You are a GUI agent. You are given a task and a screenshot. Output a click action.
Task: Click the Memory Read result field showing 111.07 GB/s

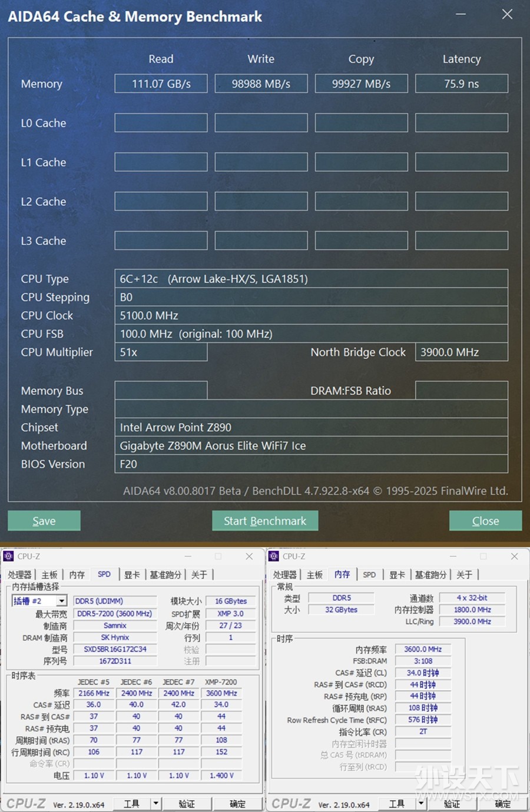click(x=161, y=83)
